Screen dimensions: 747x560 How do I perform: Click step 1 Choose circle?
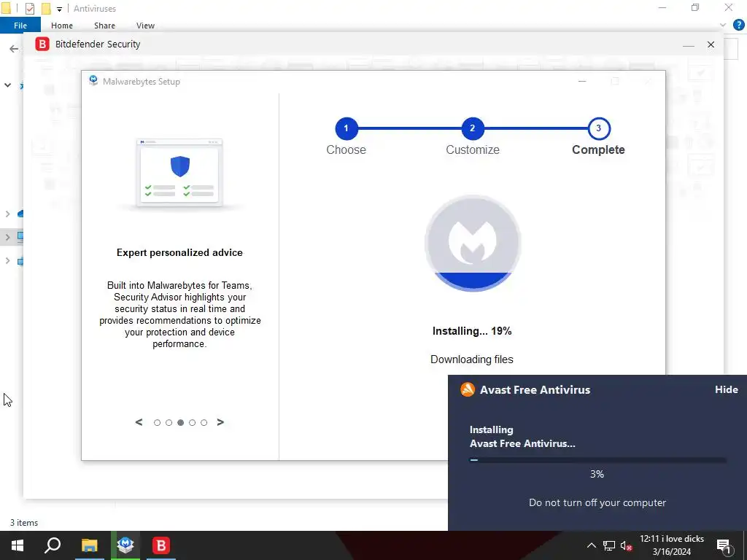point(347,128)
